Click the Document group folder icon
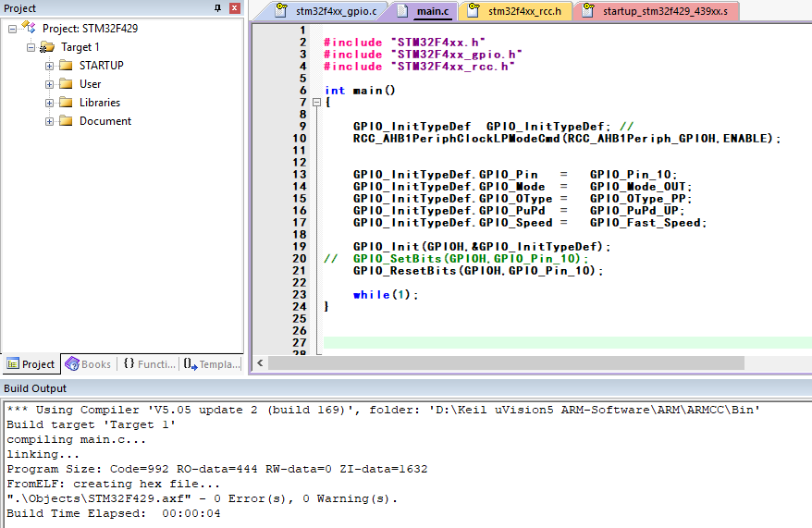 66,121
